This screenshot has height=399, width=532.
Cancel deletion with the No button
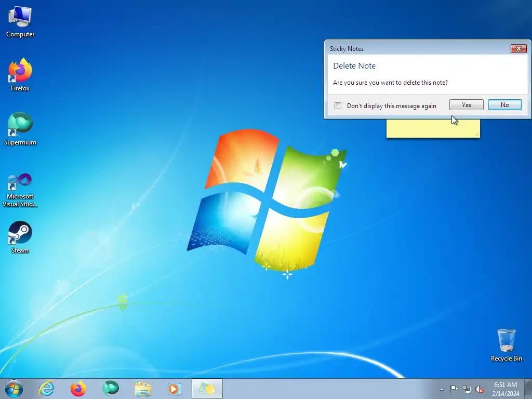(505, 105)
